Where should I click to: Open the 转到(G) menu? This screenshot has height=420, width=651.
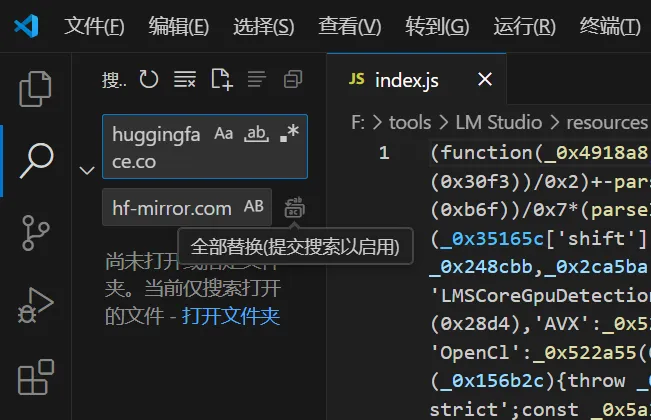click(x=437, y=27)
